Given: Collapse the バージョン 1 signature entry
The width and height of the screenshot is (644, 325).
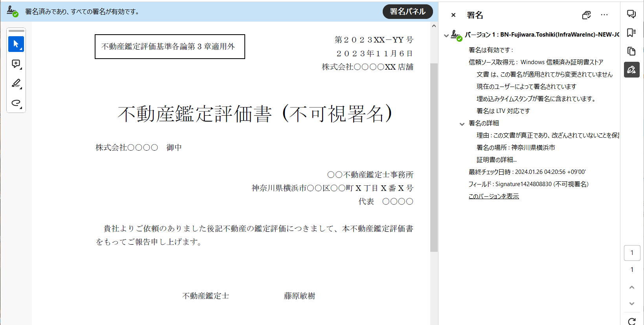Looking at the screenshot, I should pos(446,35).
